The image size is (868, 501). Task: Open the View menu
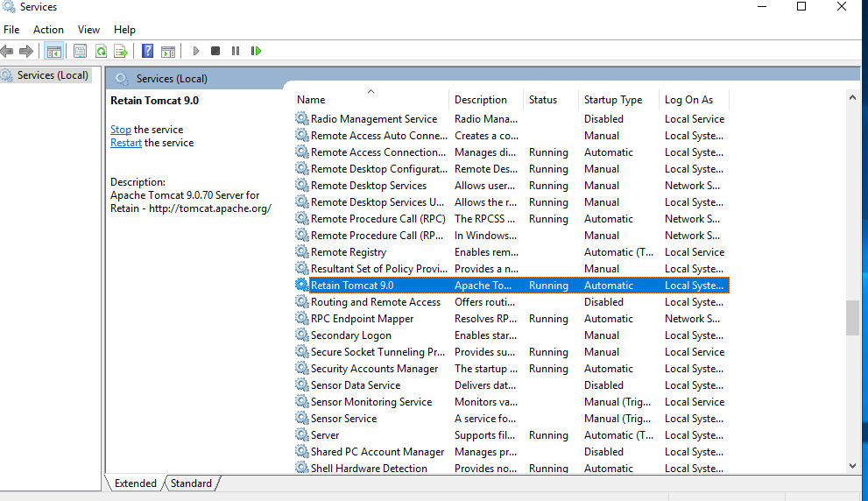[88, 30]
